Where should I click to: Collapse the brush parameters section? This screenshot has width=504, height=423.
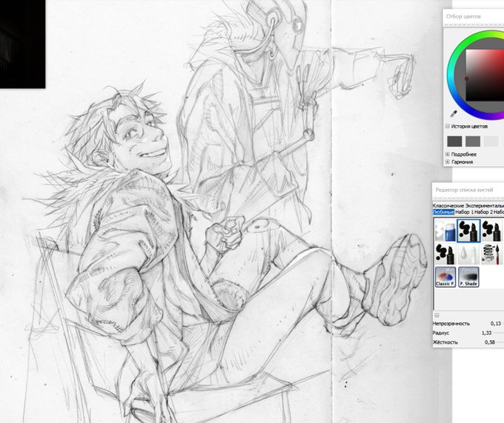click(437, 315)
